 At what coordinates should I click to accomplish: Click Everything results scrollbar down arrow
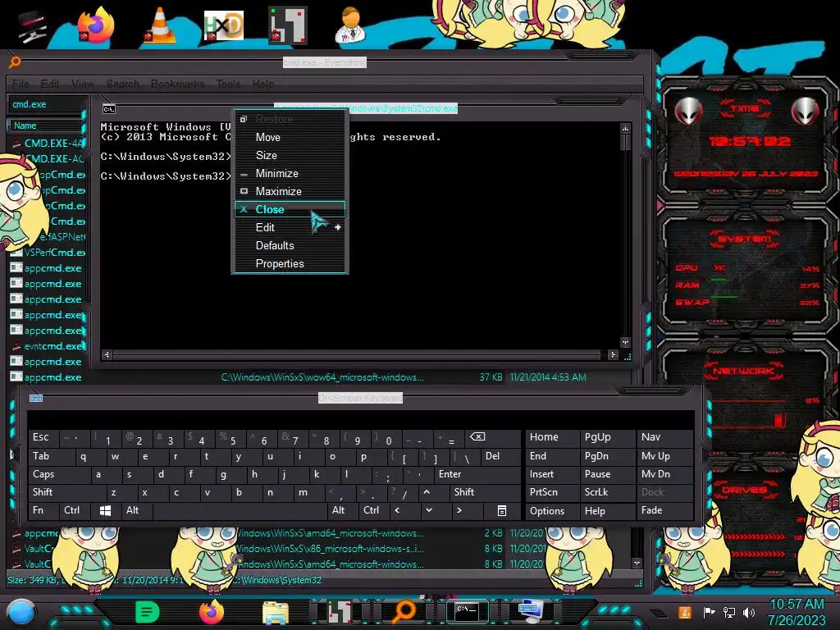(637, 563)
